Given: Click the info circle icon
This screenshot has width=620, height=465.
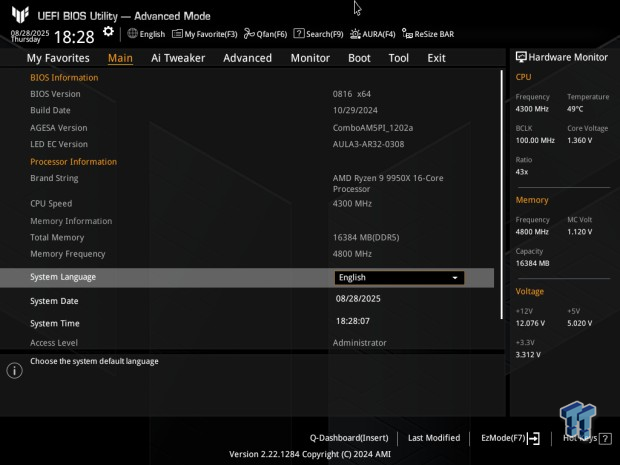Looking at the screenshot, I should tap(15, 370).
